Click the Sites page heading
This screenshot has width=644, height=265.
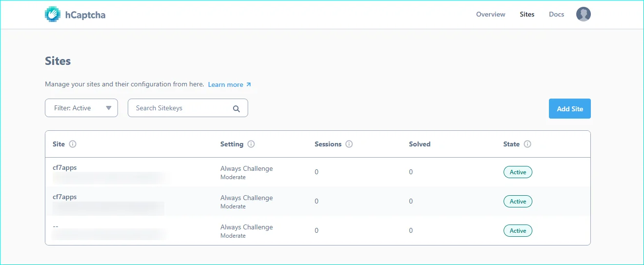(58, 61)
